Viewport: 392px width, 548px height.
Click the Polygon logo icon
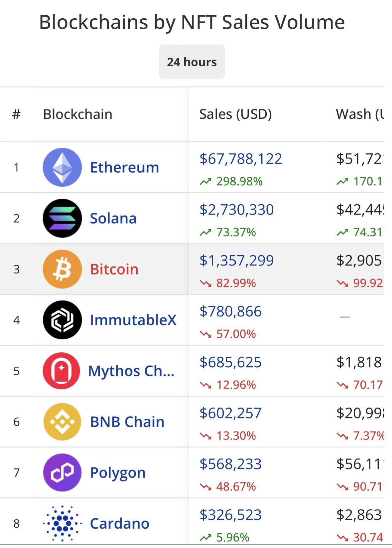tap(62, 472)
